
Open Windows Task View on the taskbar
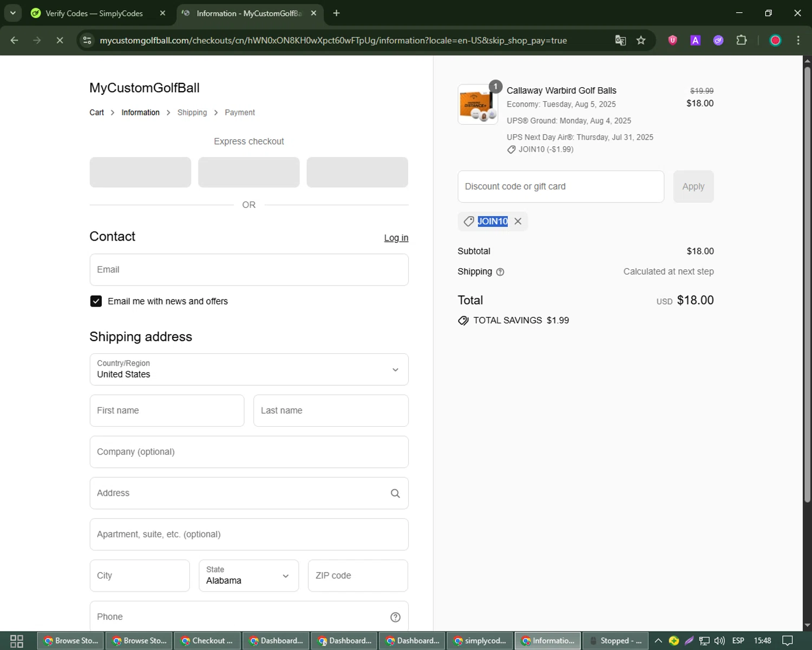tap(17, 641)
